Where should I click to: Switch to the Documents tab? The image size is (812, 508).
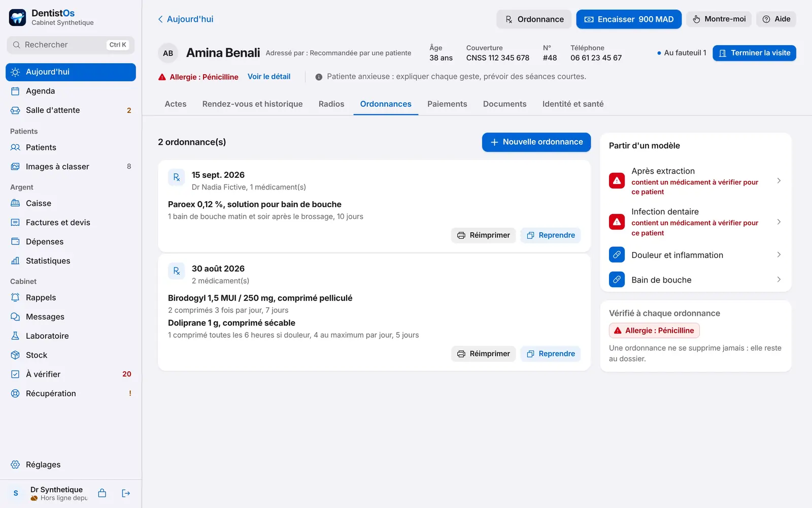[x=504, y=104]
